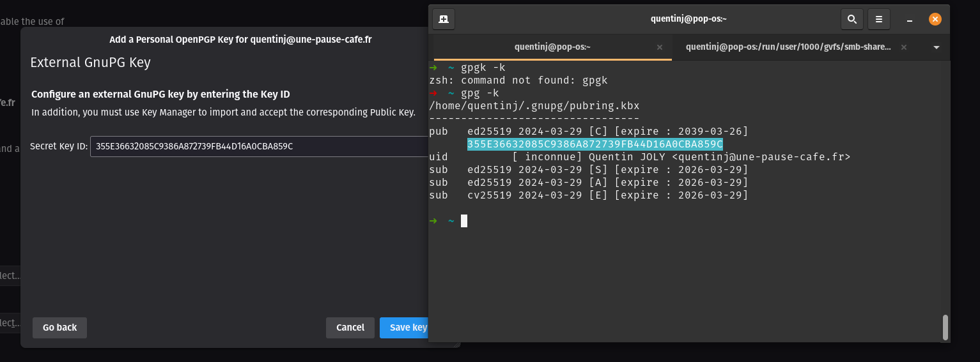Click the terminal title quentinj@pop-os:~
This screenshot has height=362, width=980.
(688, 19)
